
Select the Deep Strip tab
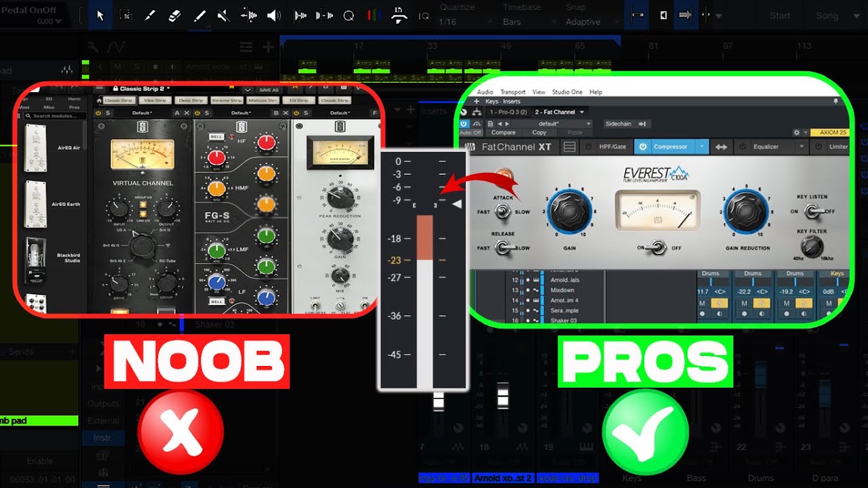pyautogui.click(x=190, y=100)
